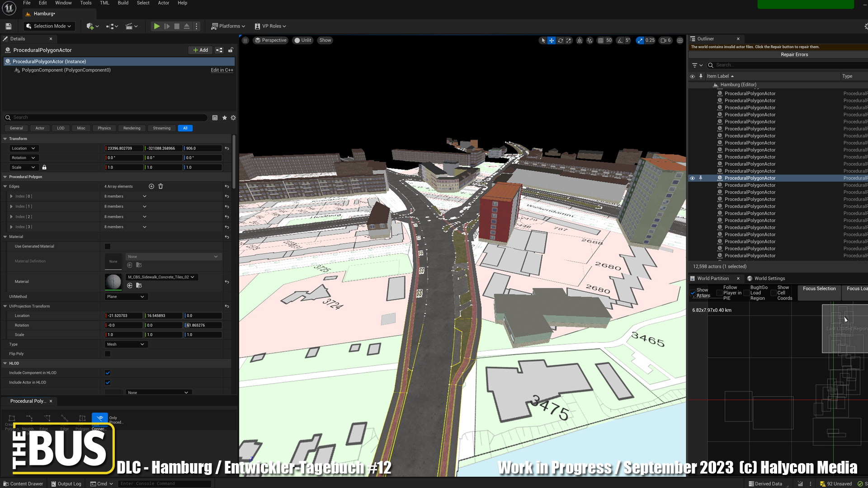Add element to Edges array
Image resolution: width=868 pixels, height=488 pixels.
pos(151,186)
